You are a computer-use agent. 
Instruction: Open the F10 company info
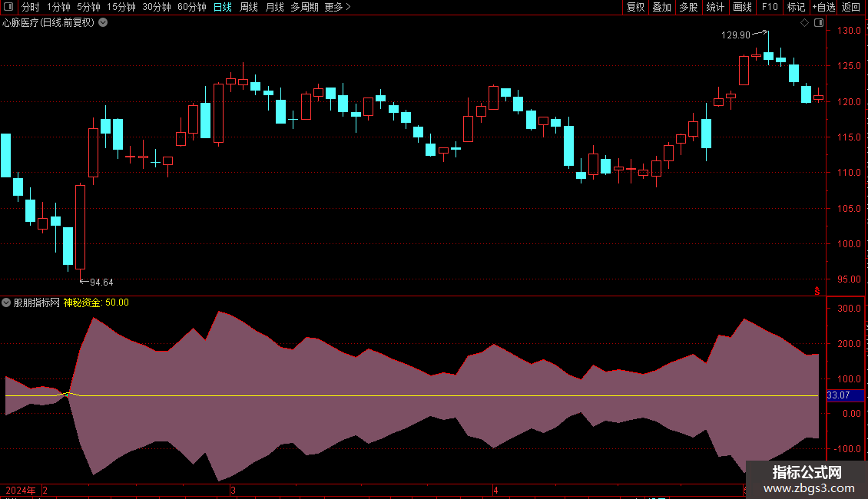click(x=770, y=7)
